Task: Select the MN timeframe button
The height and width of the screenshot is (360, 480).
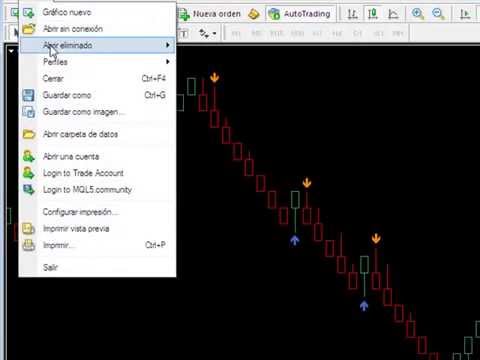Action: (398, 33)
